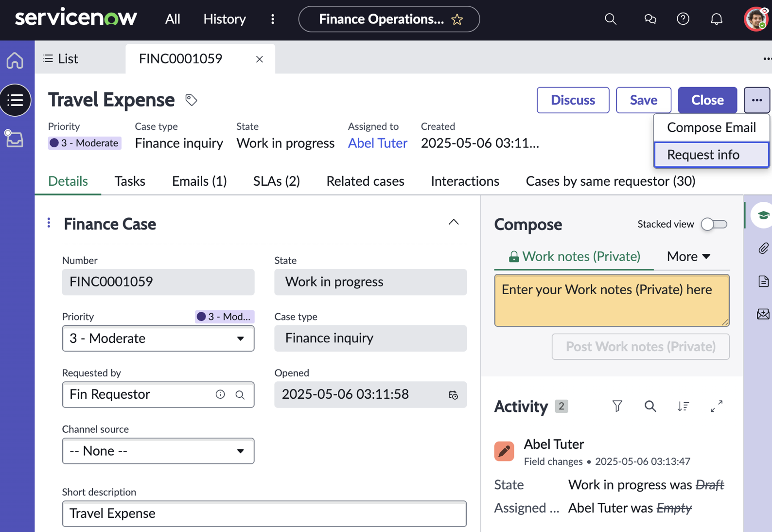Click the Short description field
Viewport: 772px width, 532px height.
[x=264, y=514]
